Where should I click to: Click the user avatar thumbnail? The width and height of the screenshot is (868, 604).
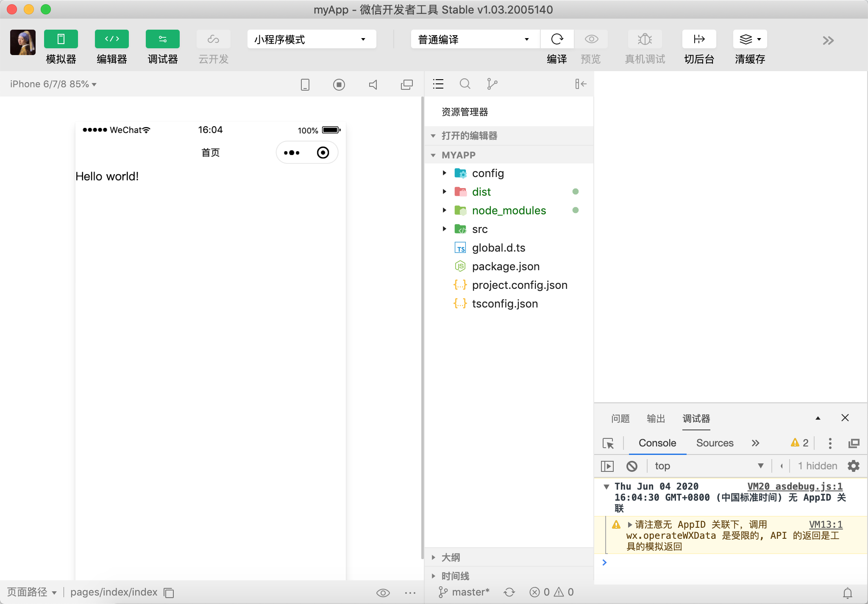click(x=23, y=42)
